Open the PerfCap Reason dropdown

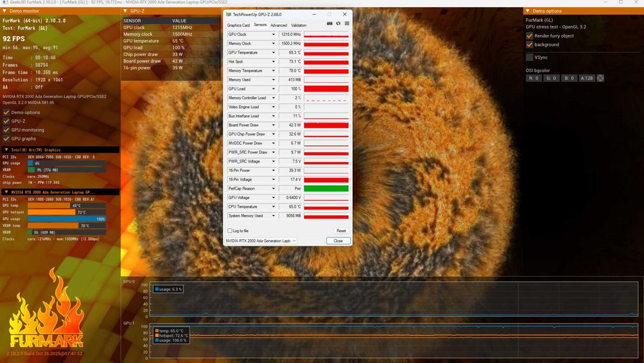[273, 188]
